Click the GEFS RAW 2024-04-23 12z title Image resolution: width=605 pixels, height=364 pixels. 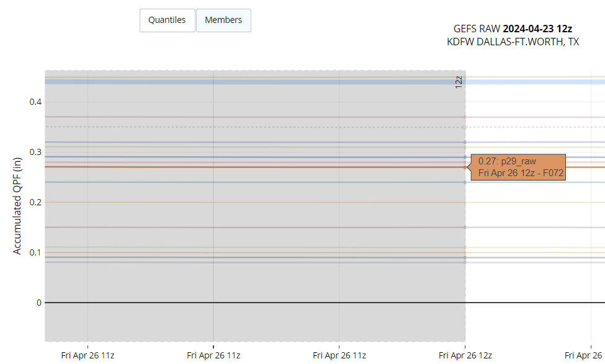(x=513, y=29)
